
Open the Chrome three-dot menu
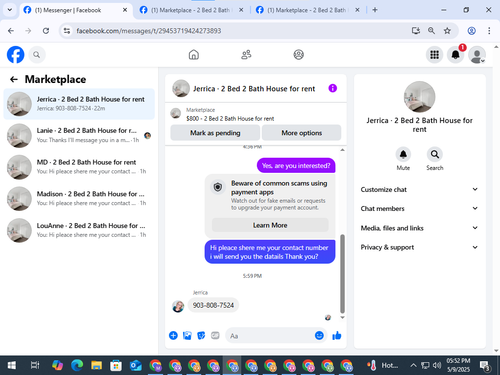489,31
